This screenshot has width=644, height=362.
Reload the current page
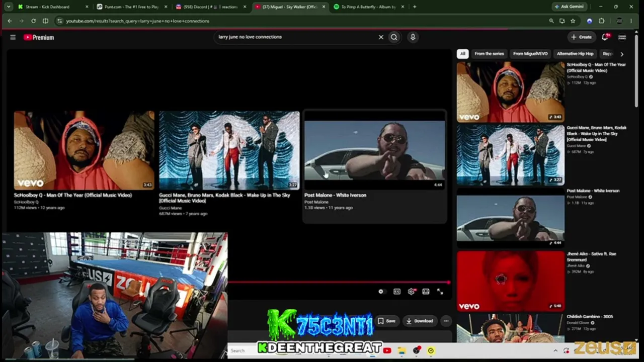click(33, 21)
